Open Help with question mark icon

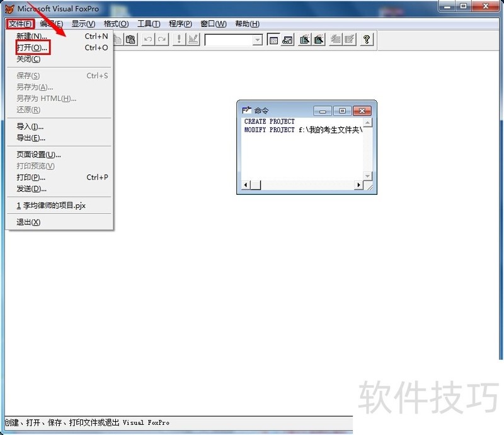(367, 40)
